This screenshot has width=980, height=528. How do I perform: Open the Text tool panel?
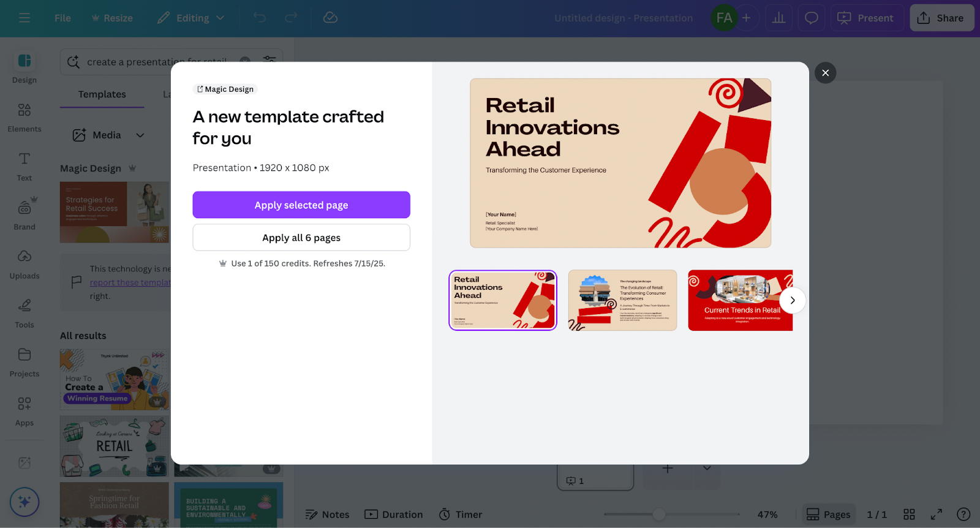pos(24,165)
